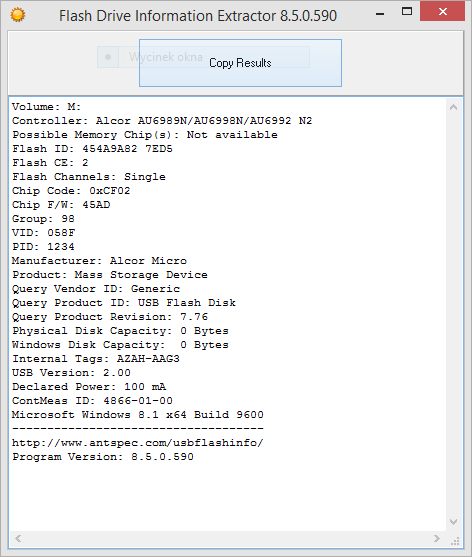This screenshot has height=557, width=472.
Task: Click the 'Volume: M:' line
Action: click(x=47, y=107)
